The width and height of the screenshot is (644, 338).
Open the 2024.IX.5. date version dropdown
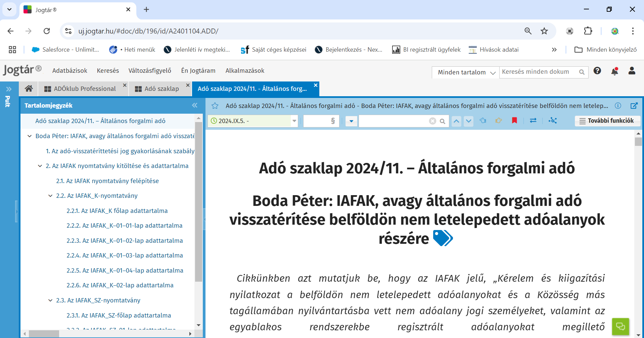294,121
